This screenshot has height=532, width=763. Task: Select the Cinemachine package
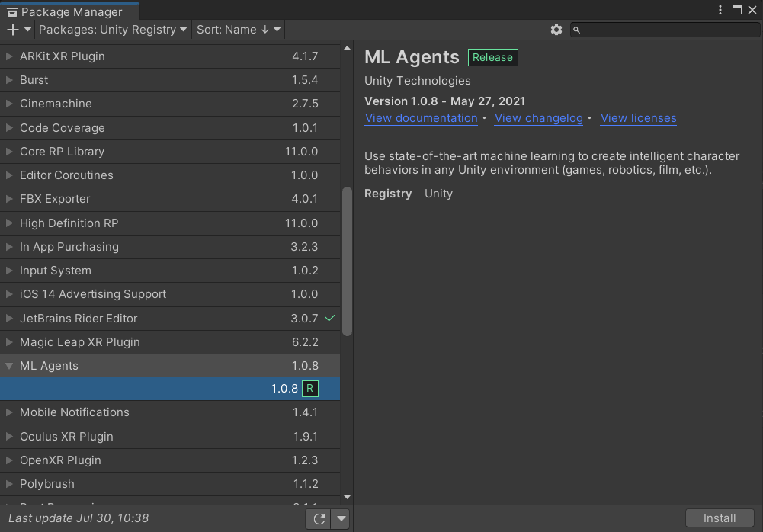click(x=170, y=104)
